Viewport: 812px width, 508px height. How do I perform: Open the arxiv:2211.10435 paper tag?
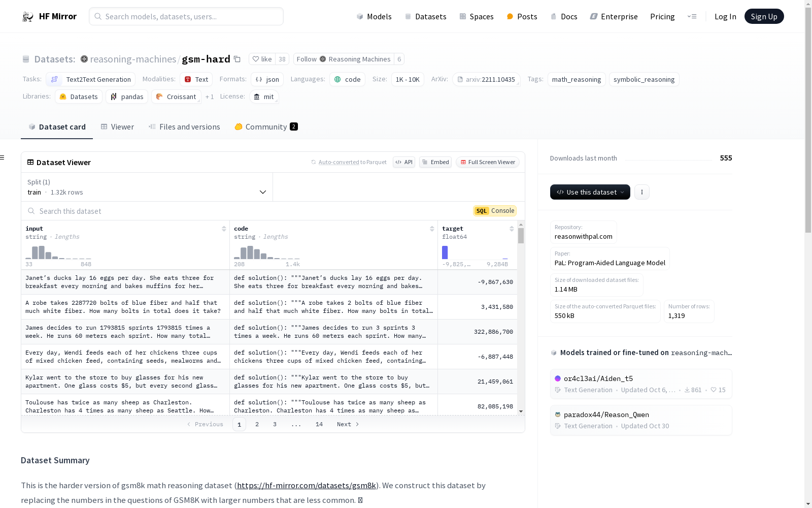point(486,79)
